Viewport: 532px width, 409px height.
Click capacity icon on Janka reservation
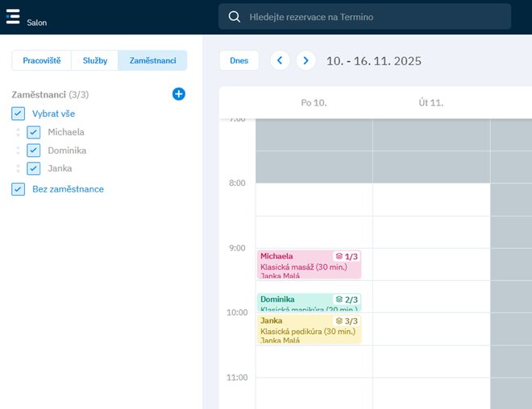(x=339, y=320)
